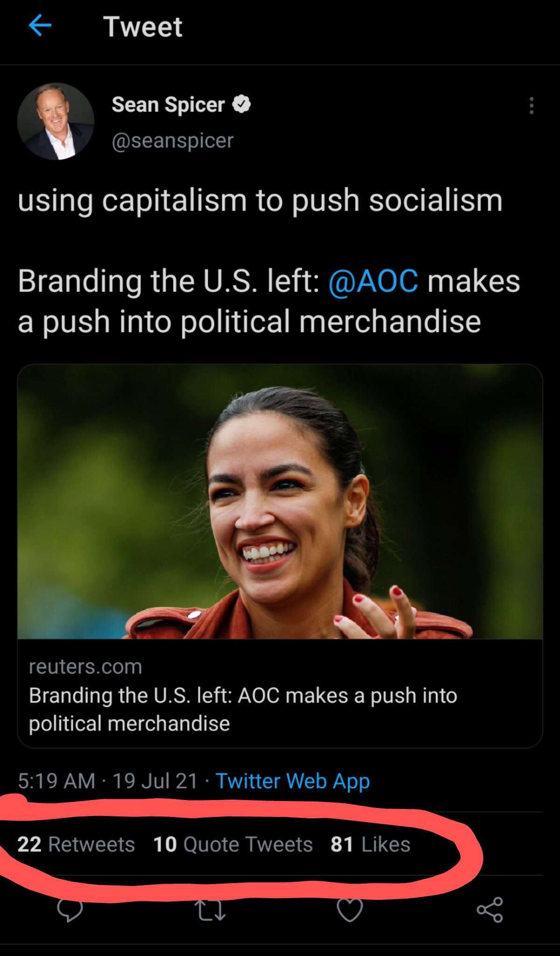View the 81 Likes list
This screenshot has width=560, height=956.
coord(371,844)
